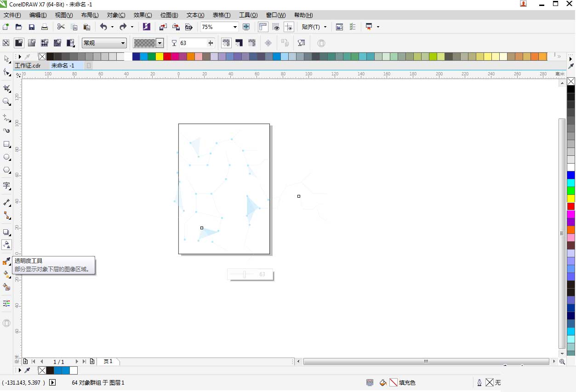Open application launcher dropdown arrow
576x392 pixels.
(378, 27)
